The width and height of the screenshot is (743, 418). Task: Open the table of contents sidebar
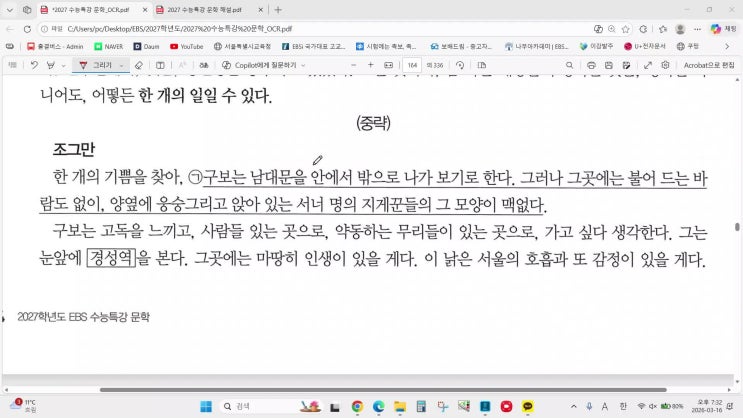11,65
